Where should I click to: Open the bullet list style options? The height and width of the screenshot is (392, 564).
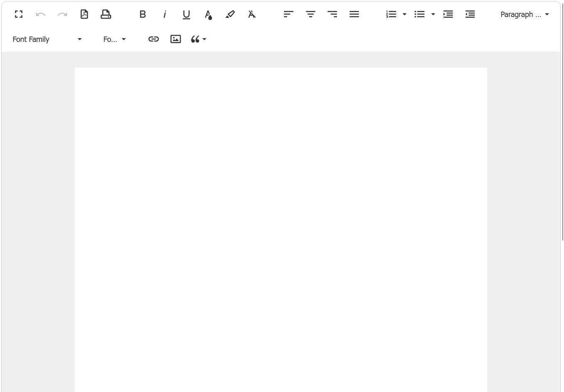coord(433,14)
